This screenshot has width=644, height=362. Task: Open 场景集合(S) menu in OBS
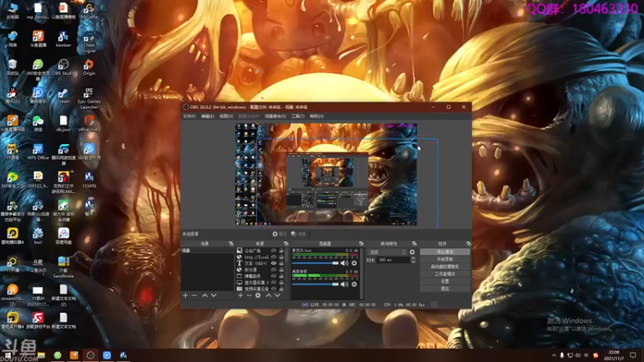275,116
